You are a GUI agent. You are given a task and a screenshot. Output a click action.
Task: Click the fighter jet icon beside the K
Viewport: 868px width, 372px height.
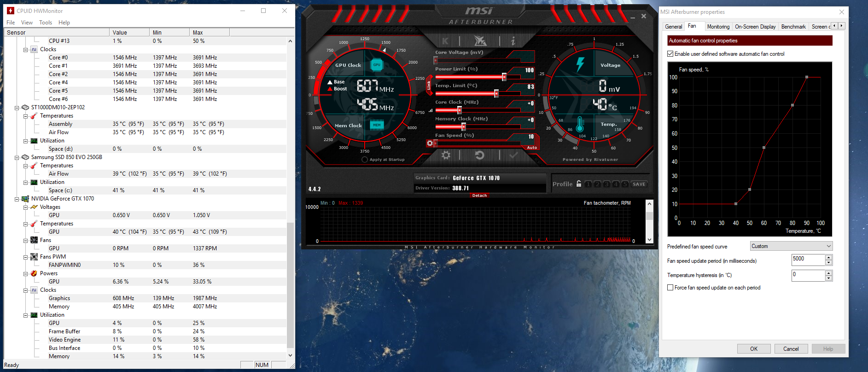click(480, 41)
